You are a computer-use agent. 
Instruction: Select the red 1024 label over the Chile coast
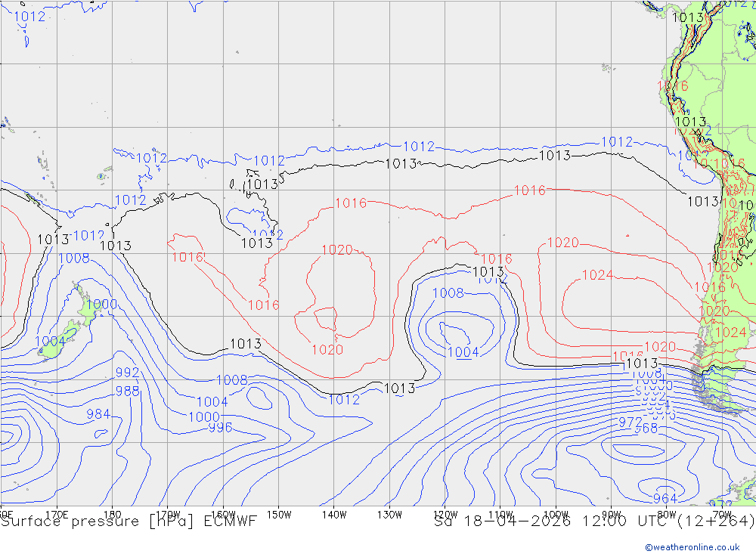pyautogui.click(x=731, y=333)
